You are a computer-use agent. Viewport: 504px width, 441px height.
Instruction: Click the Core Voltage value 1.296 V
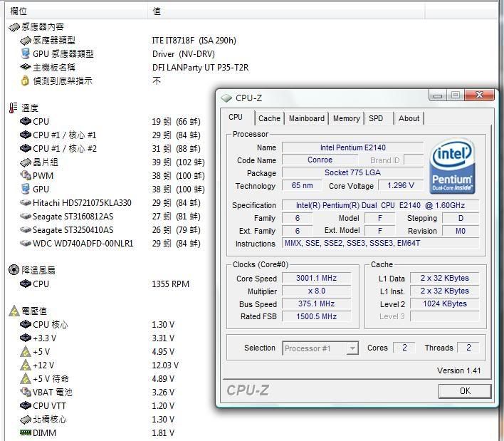[401, 186]
